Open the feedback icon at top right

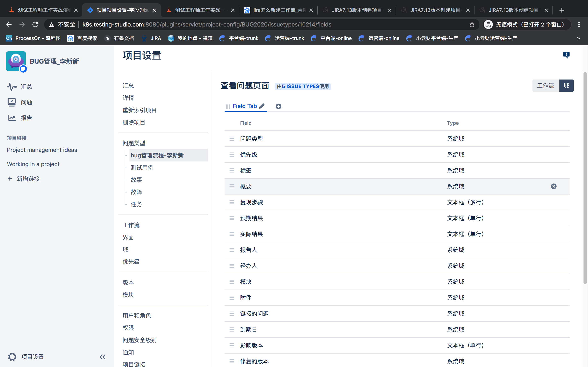coord(566,55)
